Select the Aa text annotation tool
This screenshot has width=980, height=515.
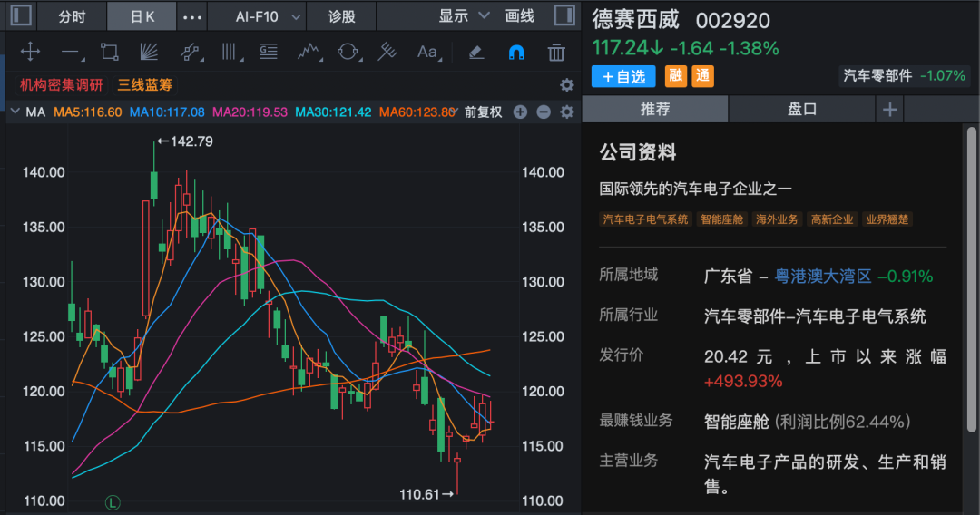(x=428, y=52)
